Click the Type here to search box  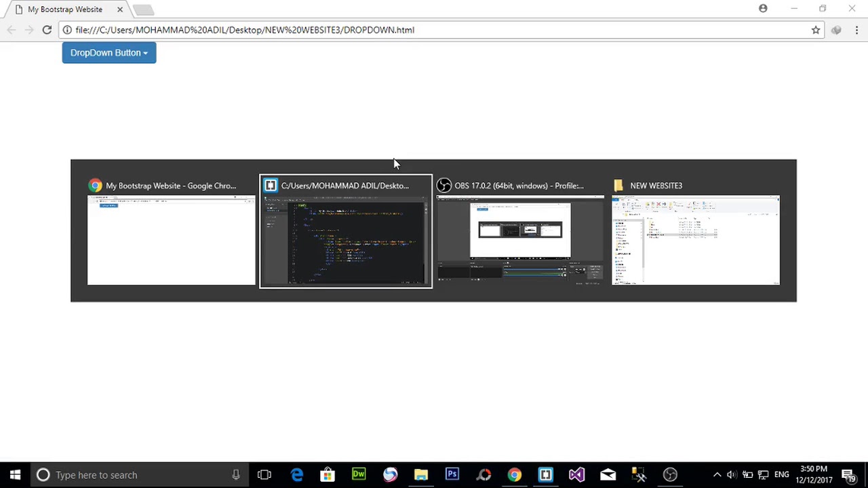coord(139,474)
